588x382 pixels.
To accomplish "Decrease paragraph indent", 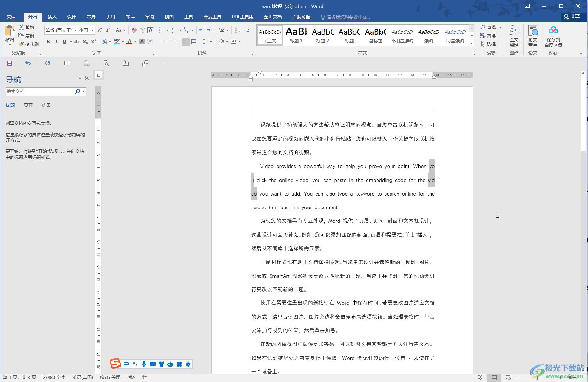I will coord(202,30).
